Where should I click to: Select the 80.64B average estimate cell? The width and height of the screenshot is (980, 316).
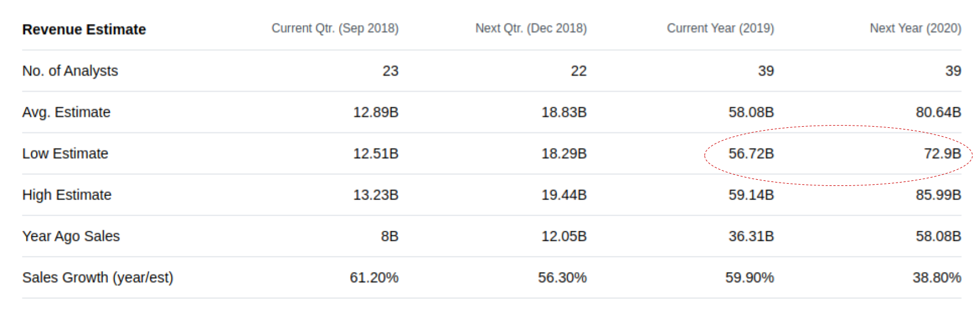point(938,112)
